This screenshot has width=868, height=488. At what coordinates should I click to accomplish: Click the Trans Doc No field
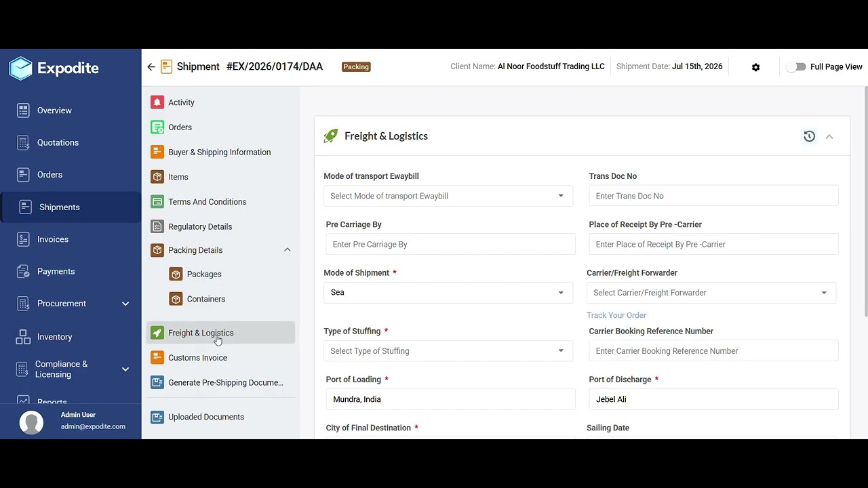point(714,196)
